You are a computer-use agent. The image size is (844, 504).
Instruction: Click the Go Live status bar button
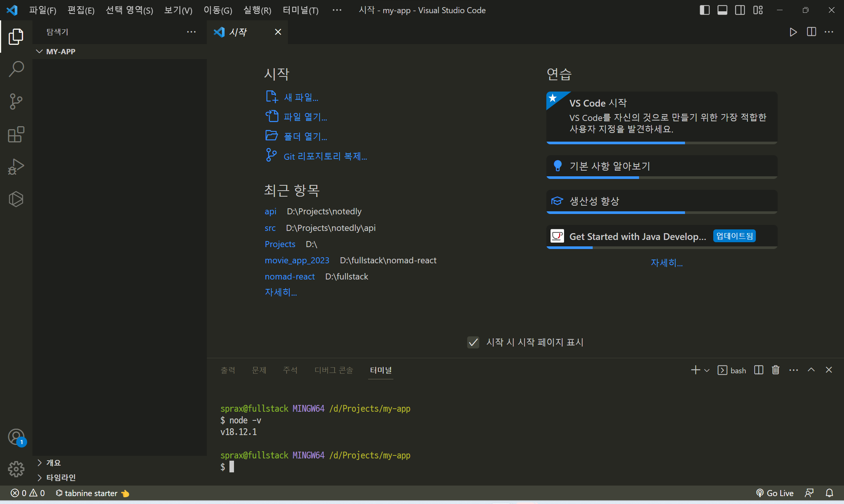[775, 493]
